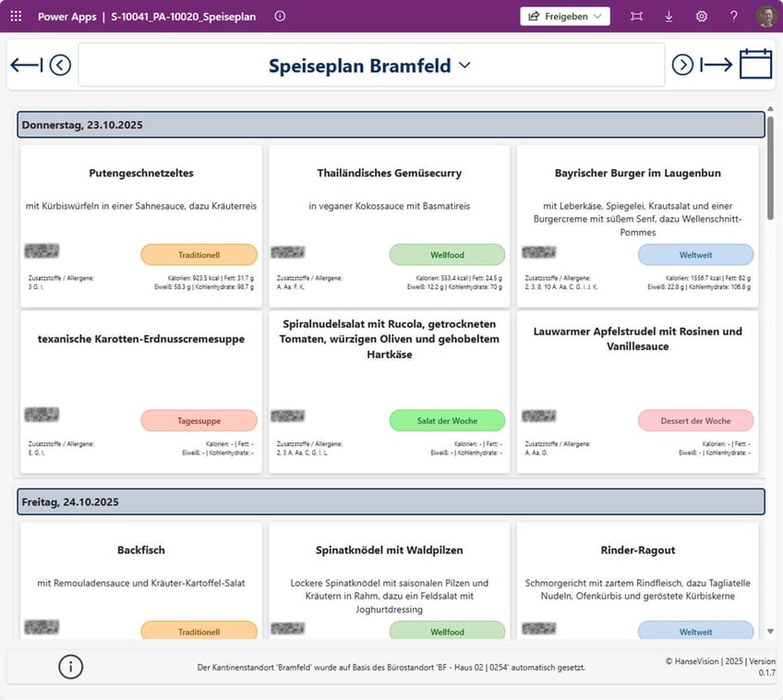Expand the Freigeben dropdown chevron
Viewport: 783px width, 700px height.
tap(596, 16)
